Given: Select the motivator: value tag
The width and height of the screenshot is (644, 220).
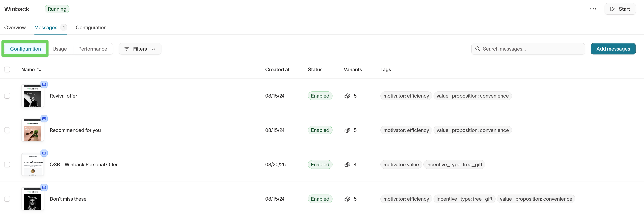Looking at the screenshot, I should [x=401, y=164].
